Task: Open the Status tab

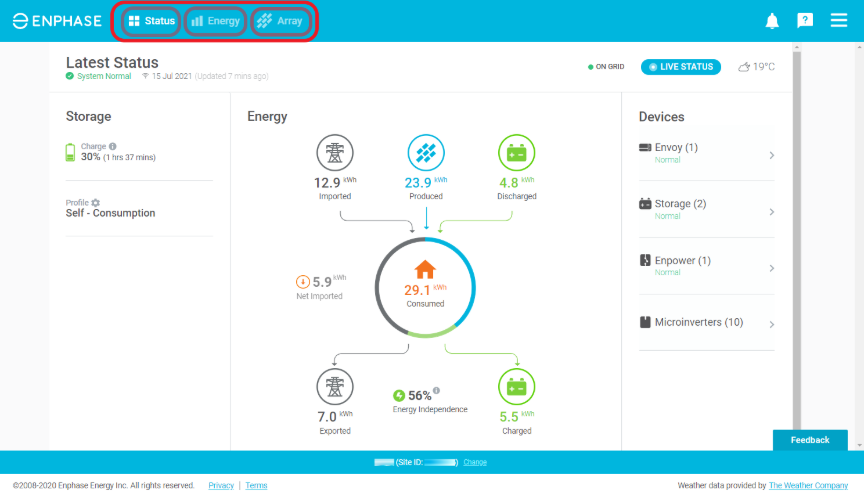Action: click(152, 21)
